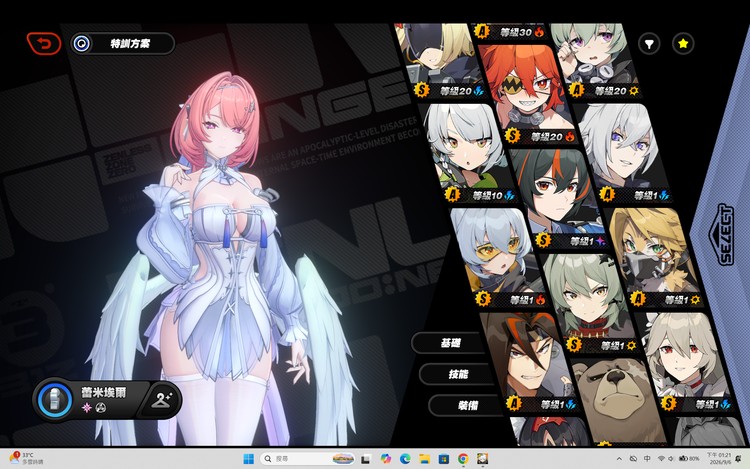Image resolution: width=750 pixels, height=469 pixels.
Task: Open the 33°C weather widget
Action: (27, 458)
